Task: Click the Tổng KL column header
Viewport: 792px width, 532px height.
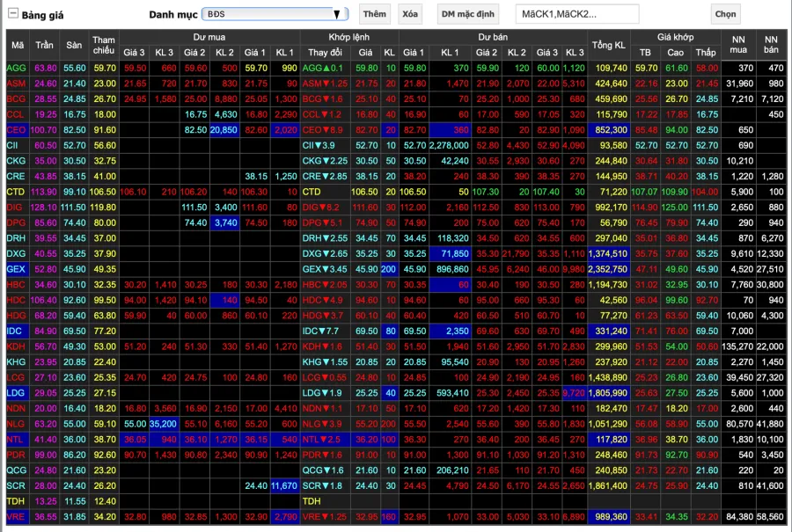Action: point(608,45)
